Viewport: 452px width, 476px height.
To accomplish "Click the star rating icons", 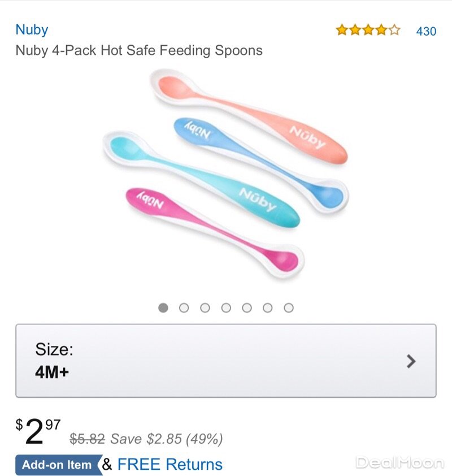I will 368,31.
